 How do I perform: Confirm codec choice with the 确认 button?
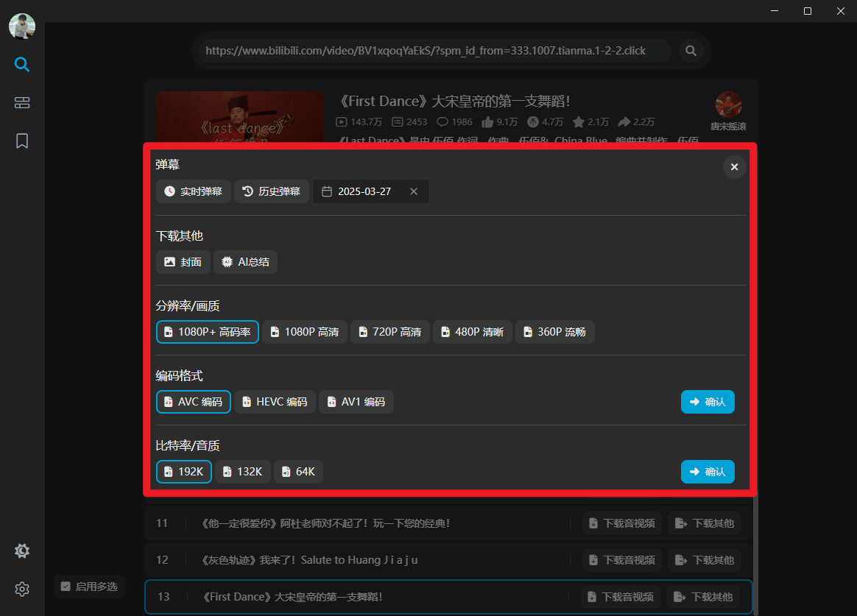tap(708, 402)
